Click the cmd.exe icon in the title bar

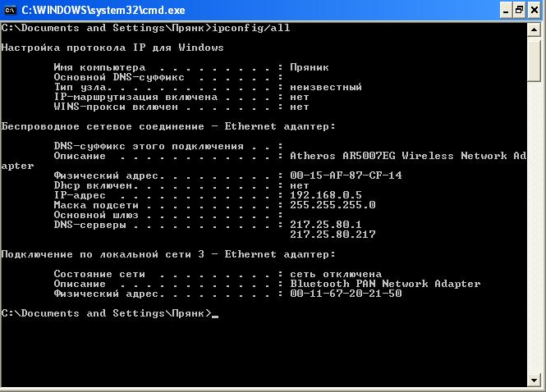pos(10,10)
